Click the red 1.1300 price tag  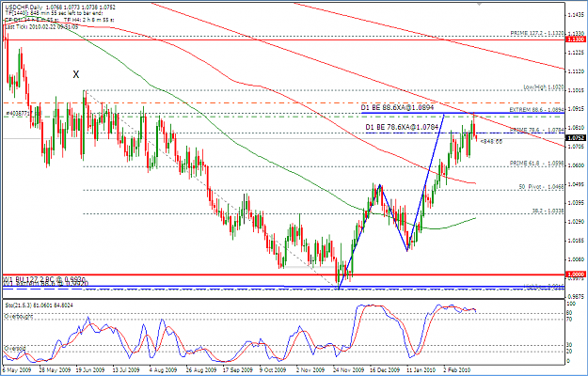tap(574, 39)
